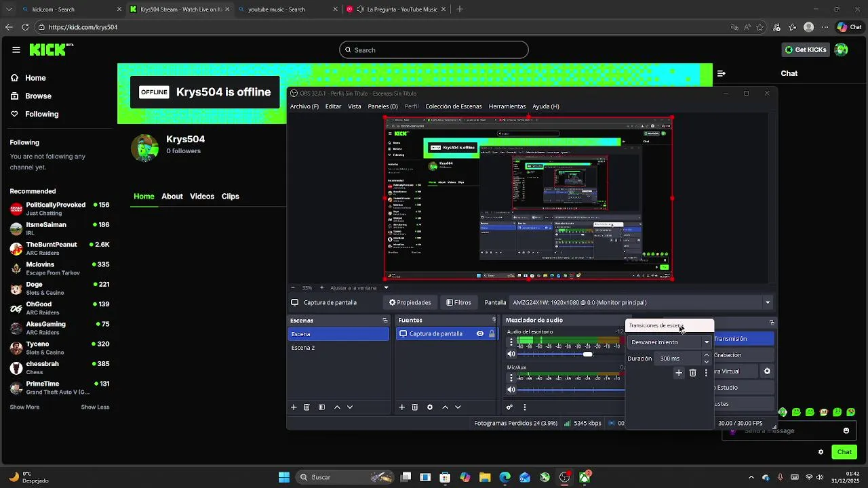
Task: Open Browse in Kick sidebar
Action: click(x=38, y=96)
